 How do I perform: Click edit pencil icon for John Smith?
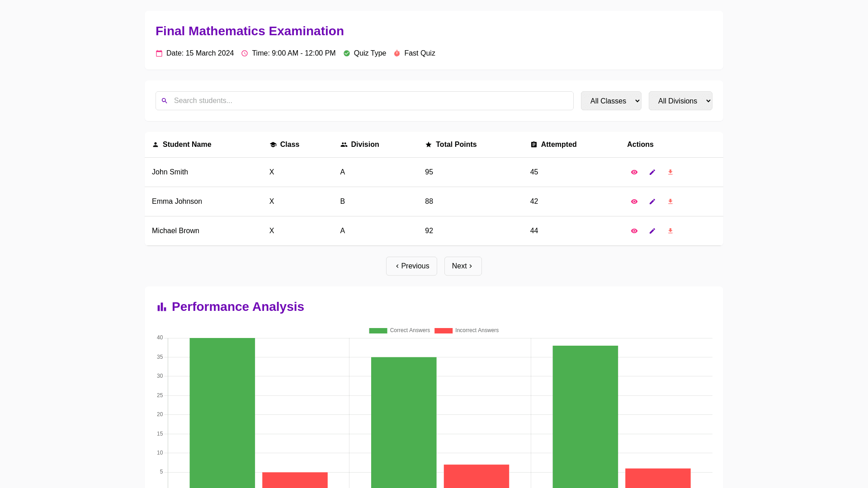(652, 172)
